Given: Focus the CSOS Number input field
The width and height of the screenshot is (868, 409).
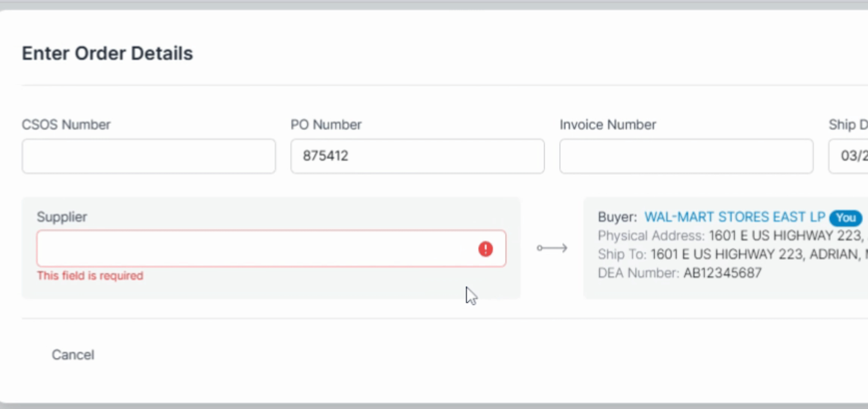Looking at the screenshot, I should [x=149, y=156].
